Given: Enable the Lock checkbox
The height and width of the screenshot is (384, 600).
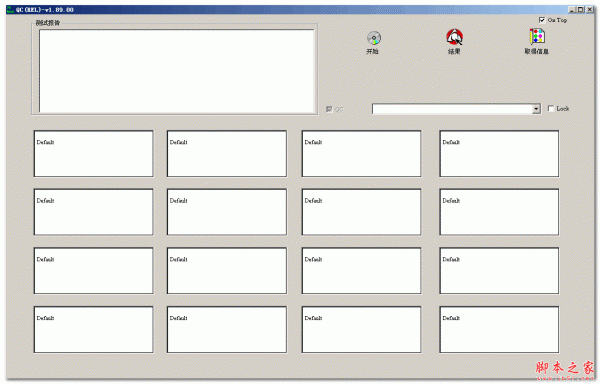Looking at the screenshot, I should pos(551,109).
